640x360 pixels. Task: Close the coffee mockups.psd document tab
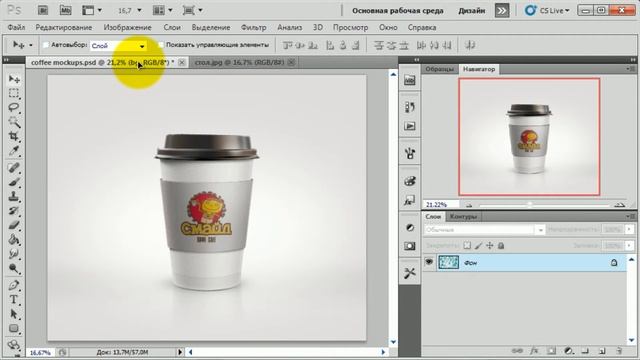(x=182, y=62)
